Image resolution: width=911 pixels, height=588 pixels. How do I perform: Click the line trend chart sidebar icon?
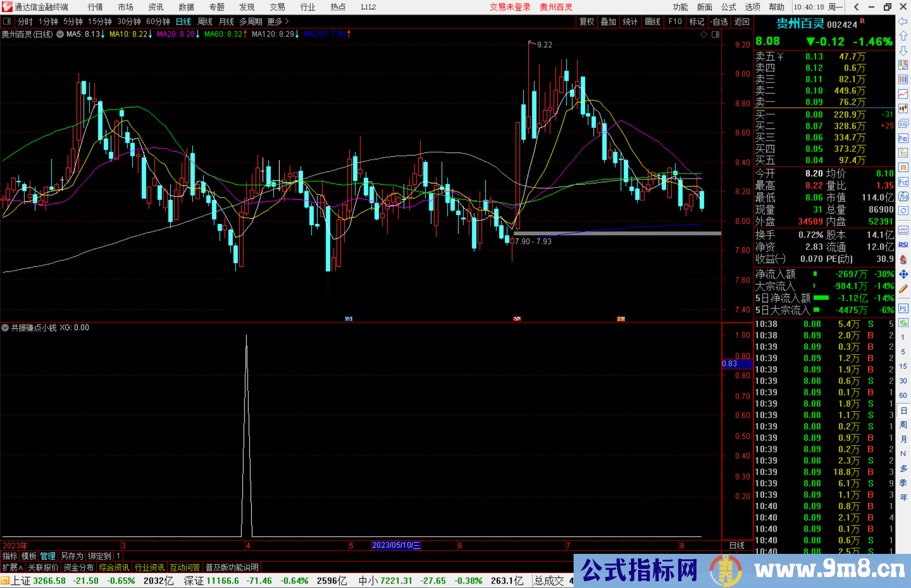(903, 94)
